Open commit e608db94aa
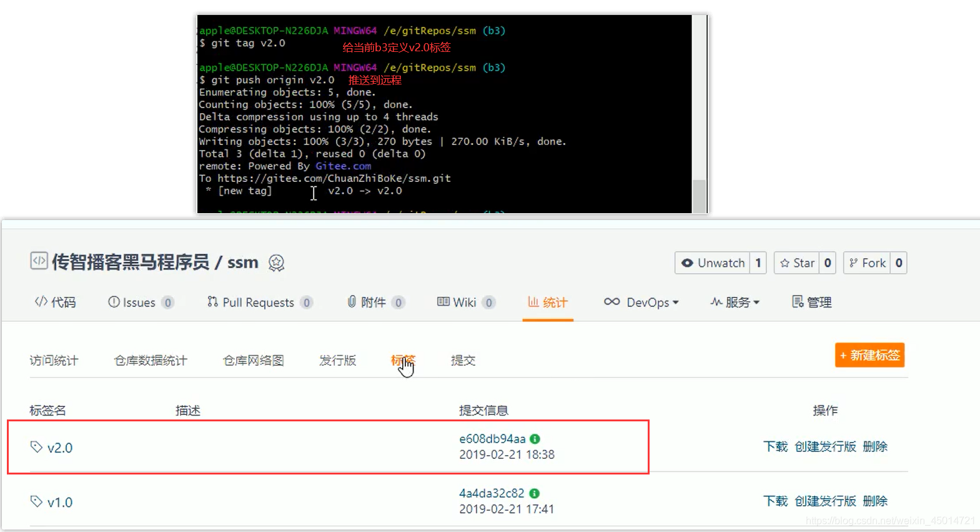The image size is (980, 532). pyautogui.click(x=492, y=439)
